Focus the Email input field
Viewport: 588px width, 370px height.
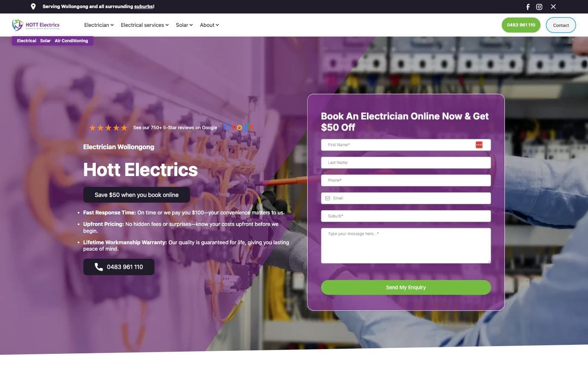click(406, 198)
